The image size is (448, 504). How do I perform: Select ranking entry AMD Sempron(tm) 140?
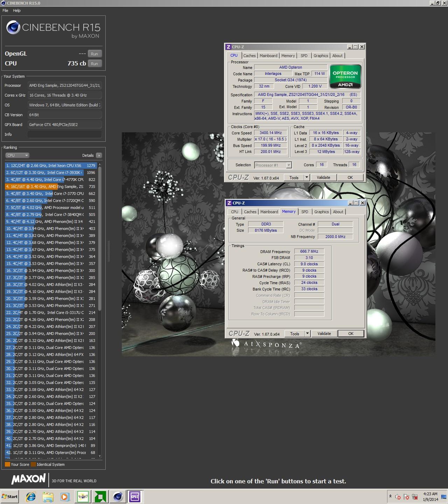[x=51, y=446]
